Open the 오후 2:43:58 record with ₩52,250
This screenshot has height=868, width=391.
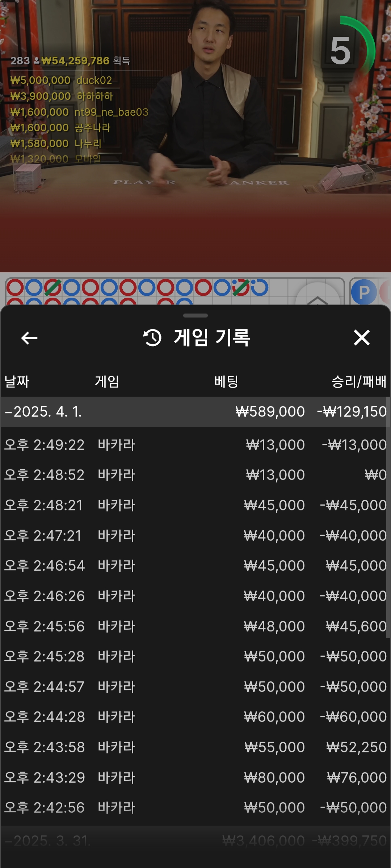(x=195, y=747)
